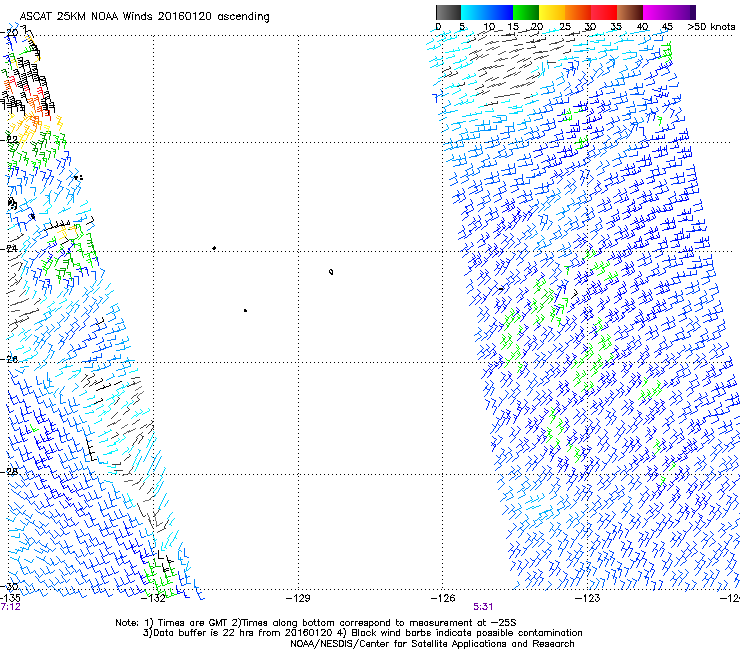The height and width of the screenshot is (650, 740).
Task: Click the legend label '25'
Action: point(565,27)
